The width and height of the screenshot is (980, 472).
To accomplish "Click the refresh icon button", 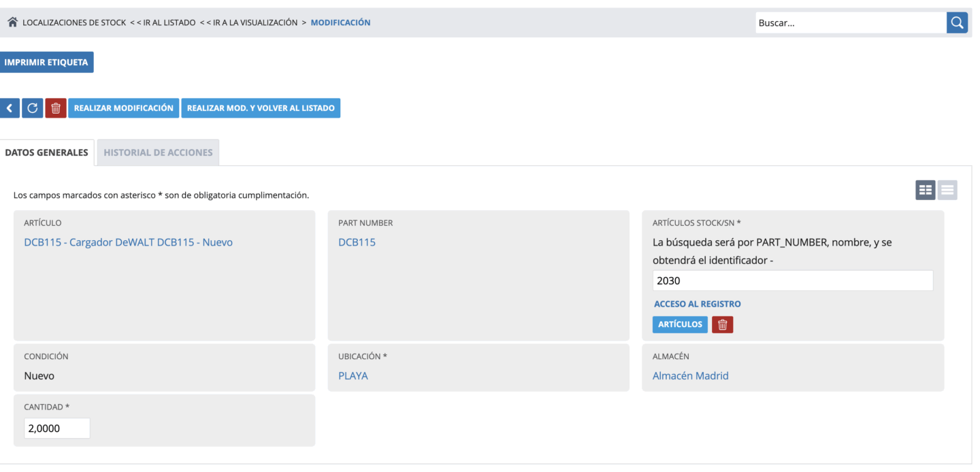I will (32, 108).
